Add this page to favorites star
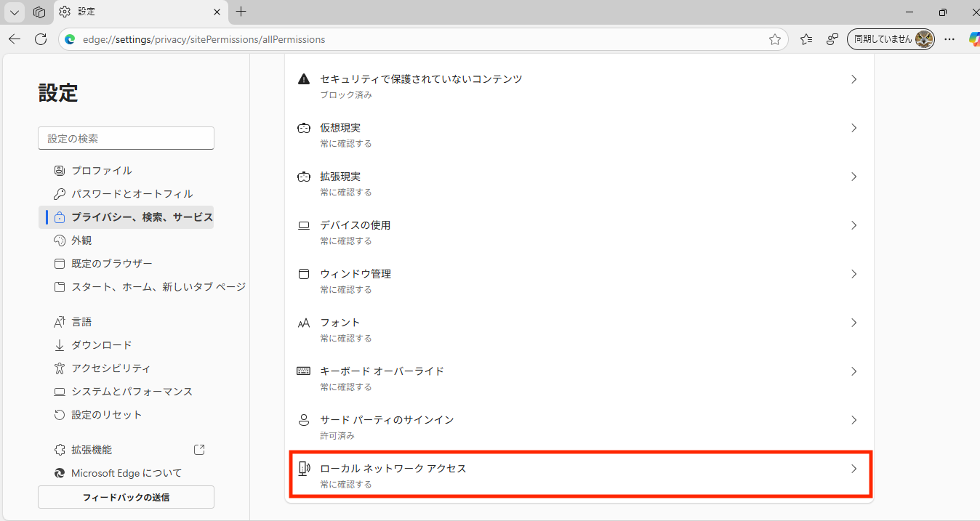 (x=775, y=39)
